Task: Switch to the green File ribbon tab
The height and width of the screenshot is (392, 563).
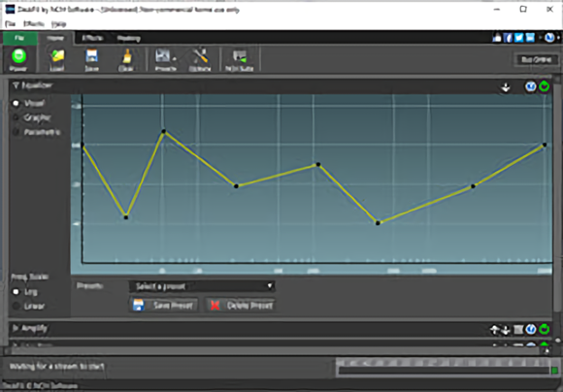Action: (19, 38)
